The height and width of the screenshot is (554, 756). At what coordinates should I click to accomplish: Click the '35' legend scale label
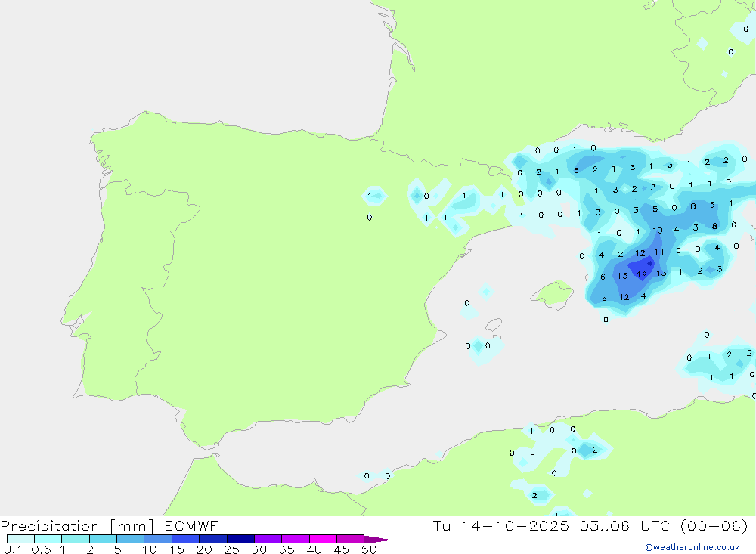pyautogui.click(x=287, y=549)
